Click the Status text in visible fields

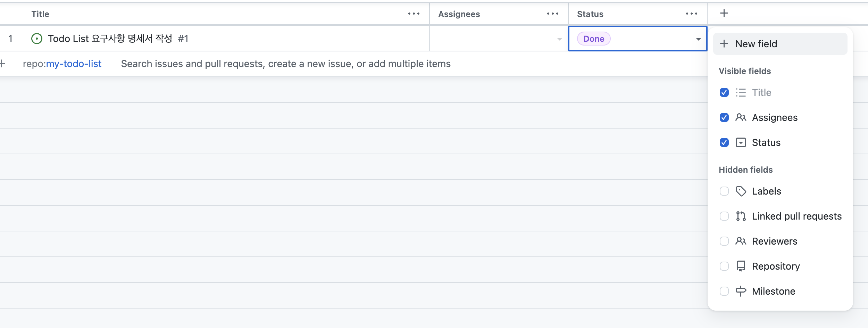click(766, 143)
